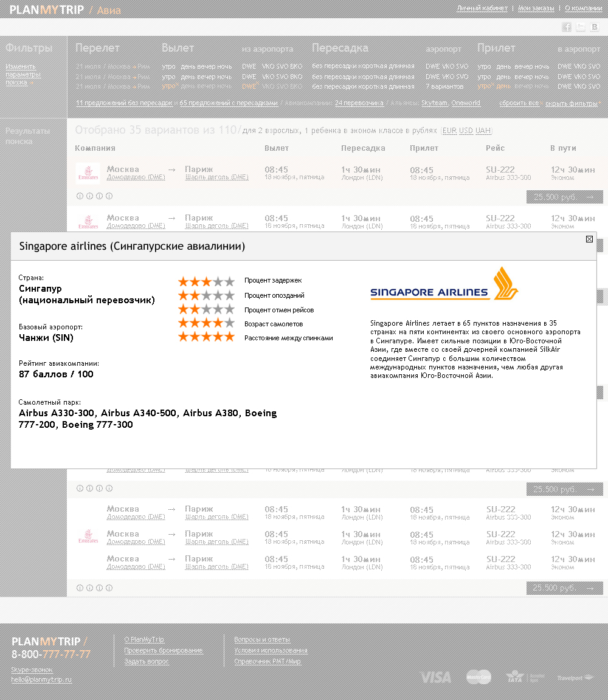Click star rating beside Возраст самолетов

click(x=206, y=323)
